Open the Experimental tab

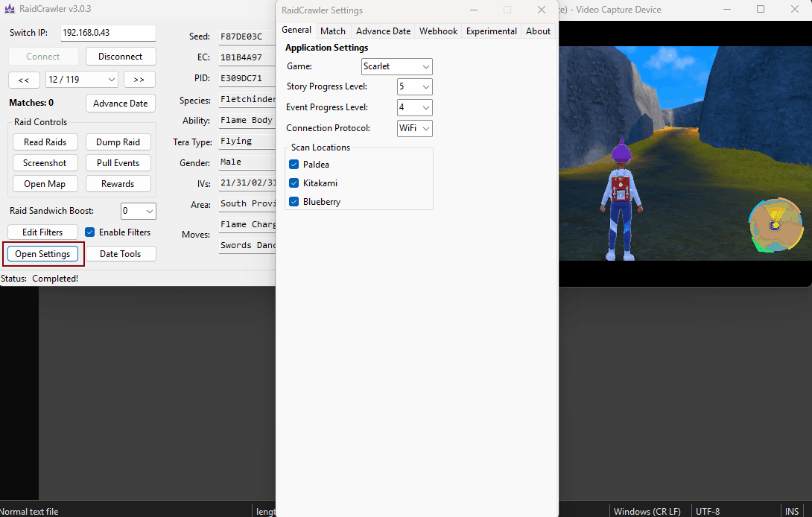492,31
